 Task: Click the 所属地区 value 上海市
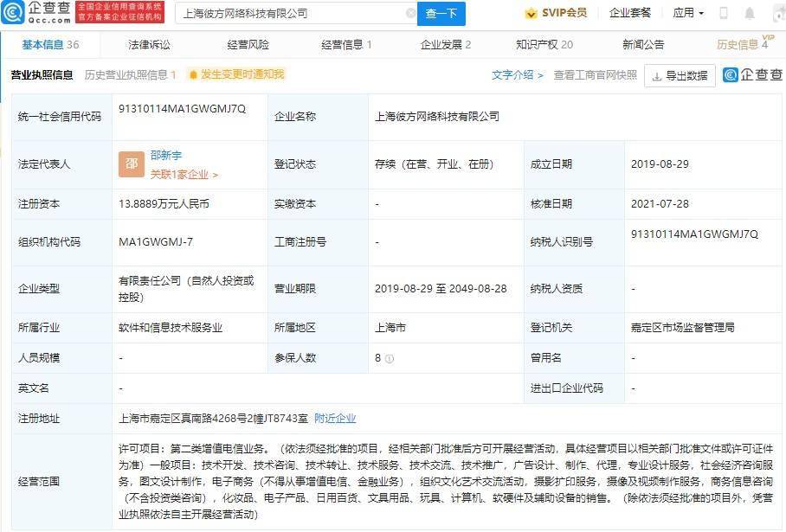pos(390,328)
